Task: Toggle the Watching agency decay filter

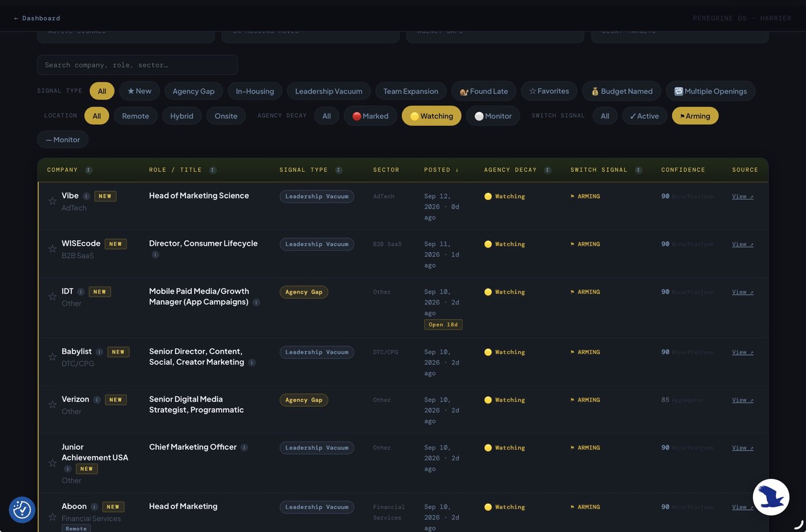Action: [x=431, y=116]
